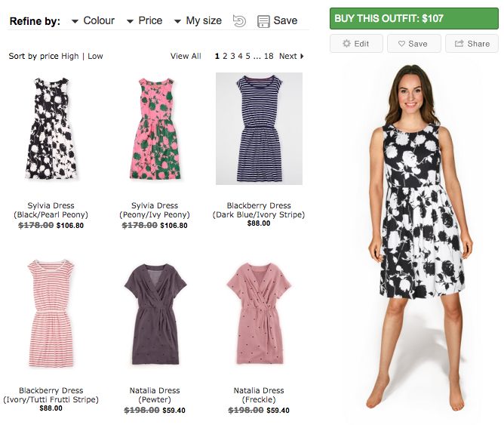Expand the My size dropdown
This screenshot has width=504, height=425.
(177, 22)
